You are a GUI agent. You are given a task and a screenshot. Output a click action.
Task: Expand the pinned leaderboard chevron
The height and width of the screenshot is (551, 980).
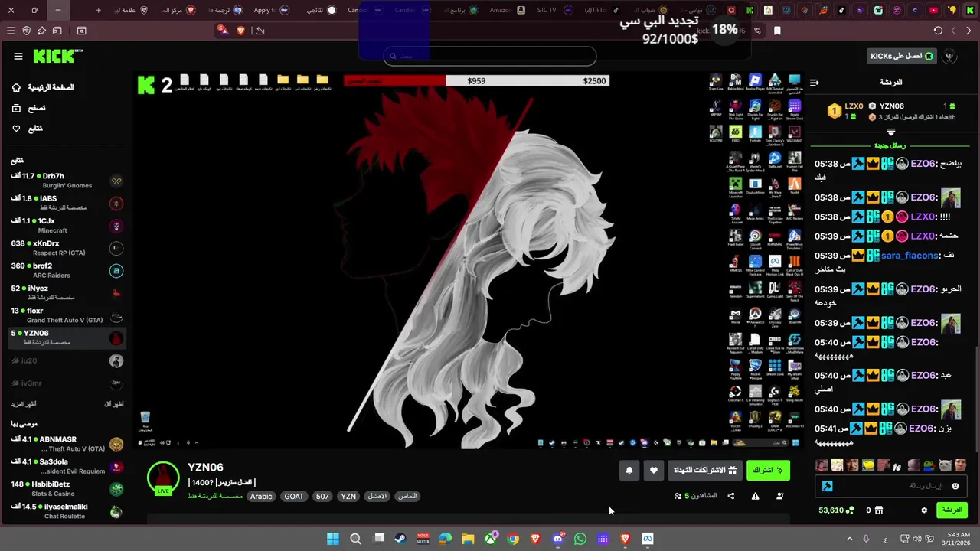(890, 132)
